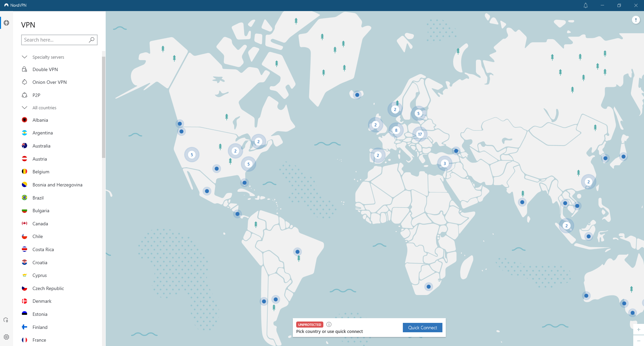
Task: Click the Quick Connect button
Action: coord(423,328)
